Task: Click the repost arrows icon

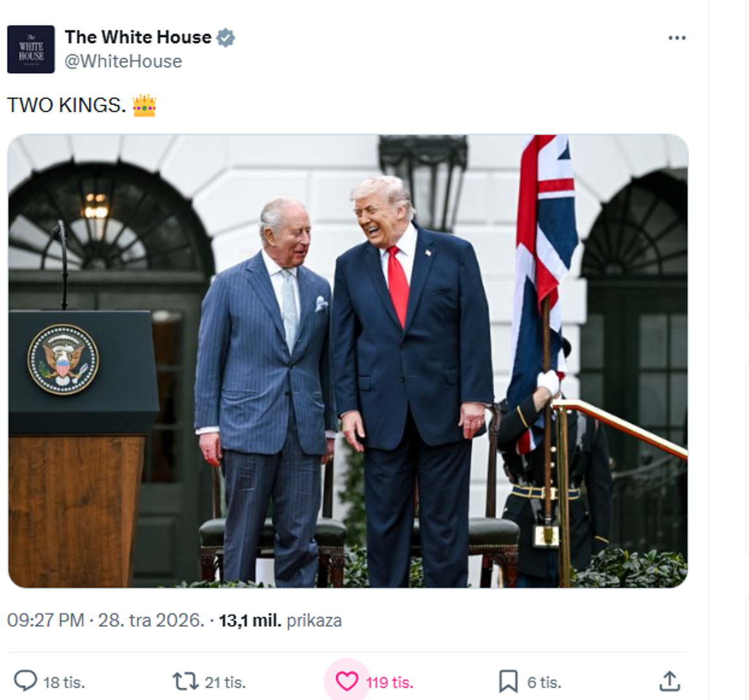Action: 185,681
